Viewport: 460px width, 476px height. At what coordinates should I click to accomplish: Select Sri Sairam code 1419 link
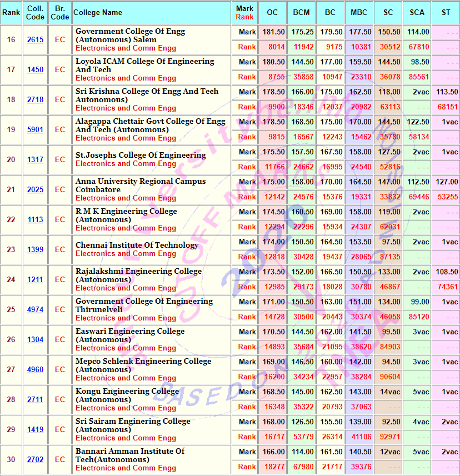[x=35, y=430]
